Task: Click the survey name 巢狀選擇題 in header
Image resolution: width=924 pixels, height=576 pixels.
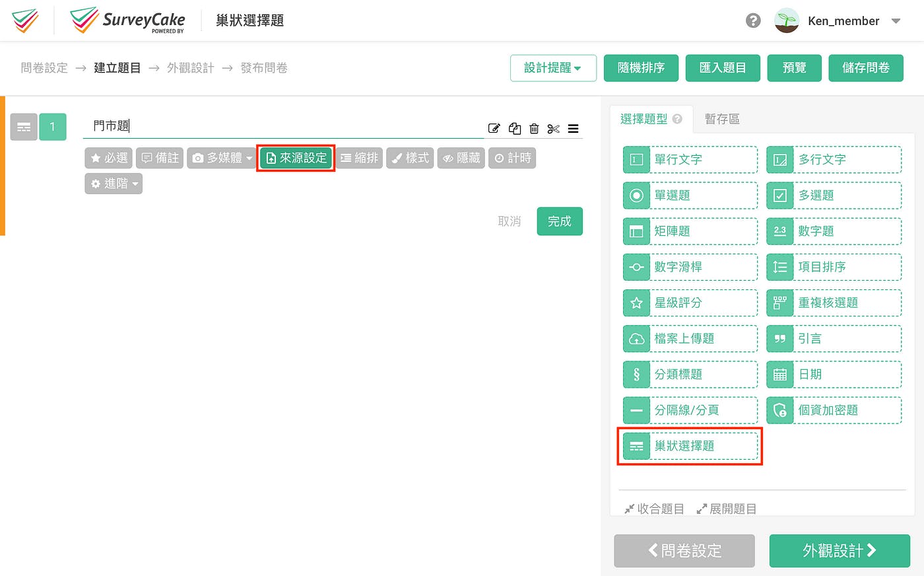Action: coord(250,20)
